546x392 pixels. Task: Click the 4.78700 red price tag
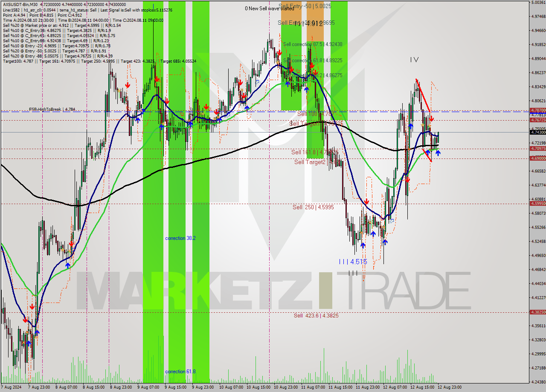537,110
